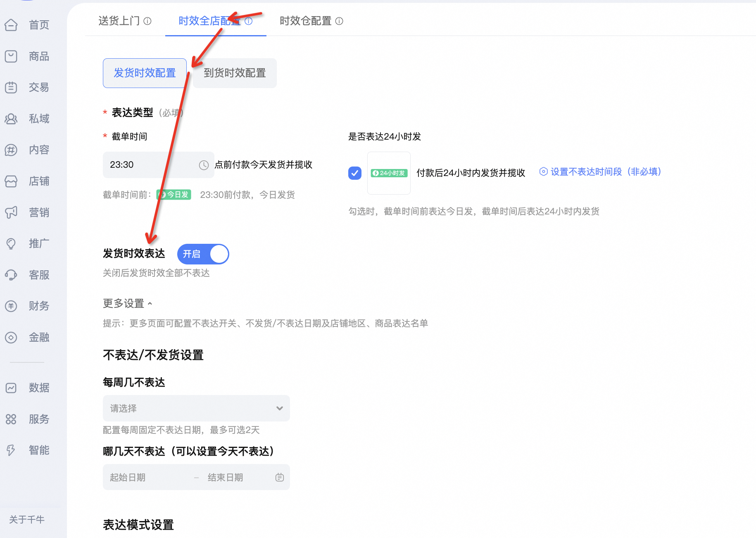The height and width of the screenshot is (538, 756).
Task: Click the 客服 headset icon
Action: [11, 275]
